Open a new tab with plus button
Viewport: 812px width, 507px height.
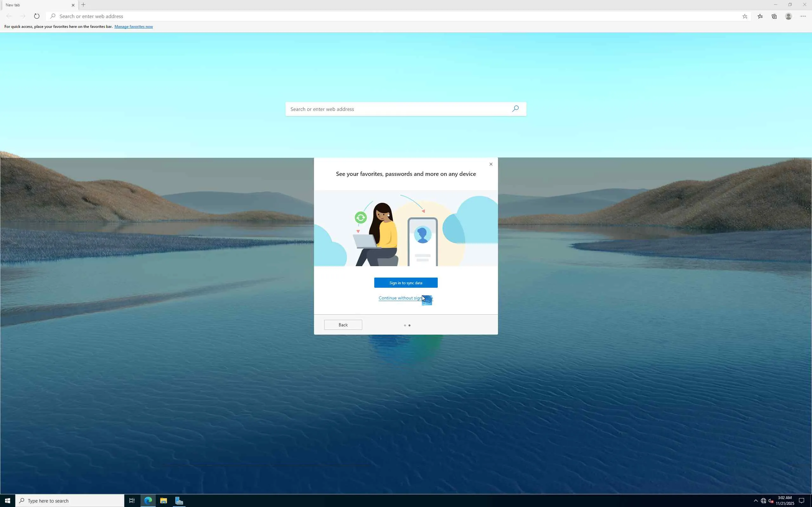point(83,5)
